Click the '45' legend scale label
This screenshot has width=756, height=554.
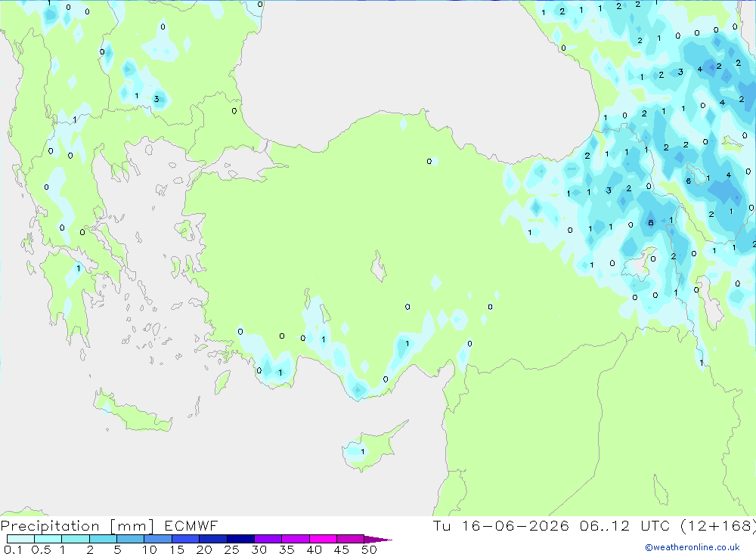click(342, 549)
